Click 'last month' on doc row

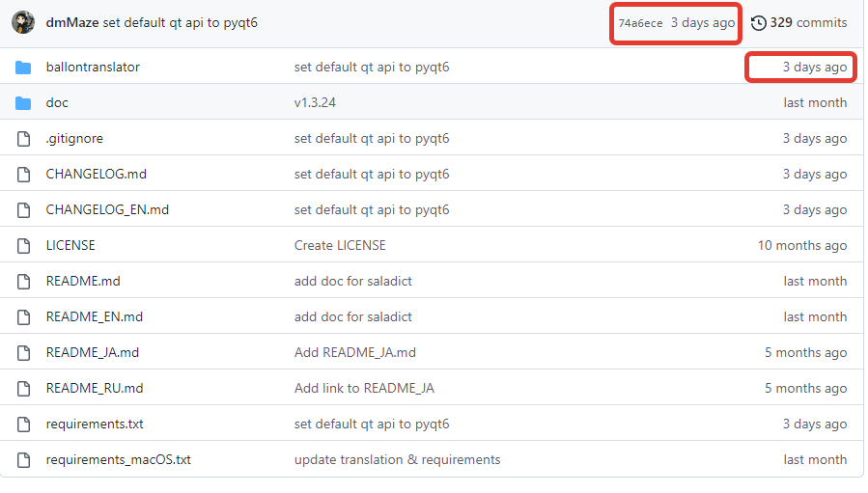(815, 103)
